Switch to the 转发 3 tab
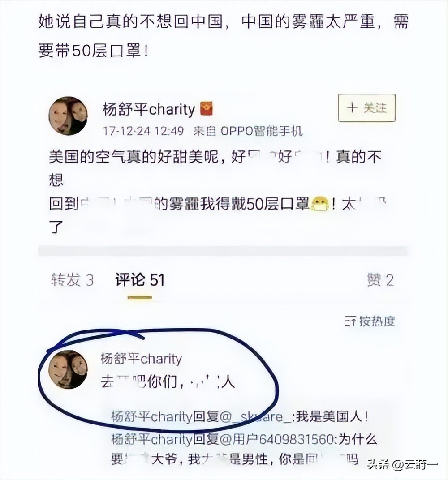 point(72,280)
